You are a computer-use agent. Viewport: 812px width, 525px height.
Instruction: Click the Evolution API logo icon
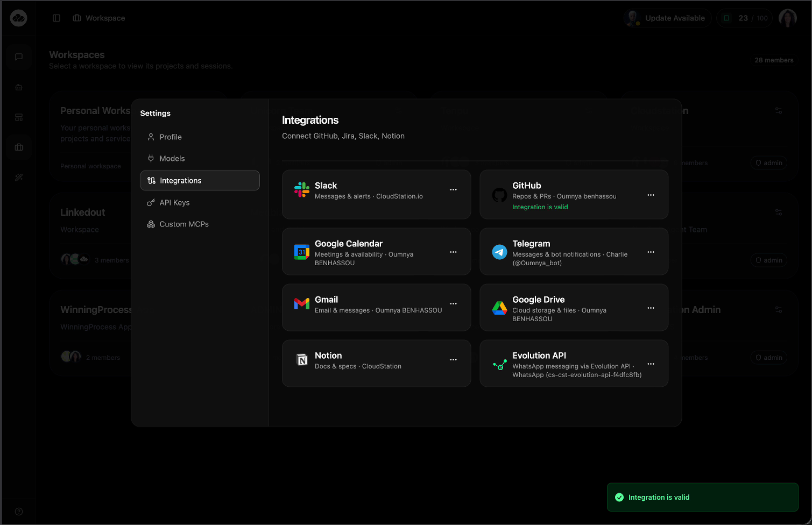click(x=499, y=365)
